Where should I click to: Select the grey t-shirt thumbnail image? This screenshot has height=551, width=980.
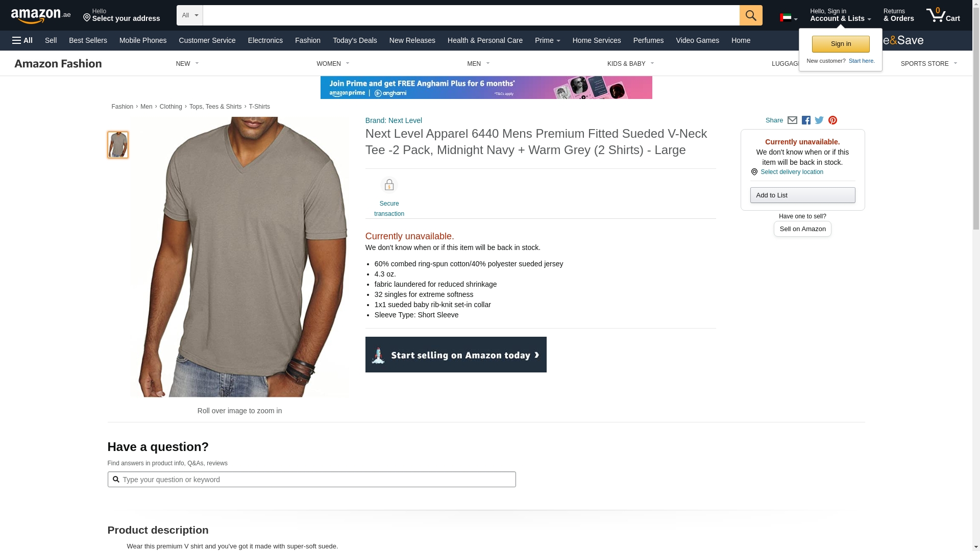118,145
